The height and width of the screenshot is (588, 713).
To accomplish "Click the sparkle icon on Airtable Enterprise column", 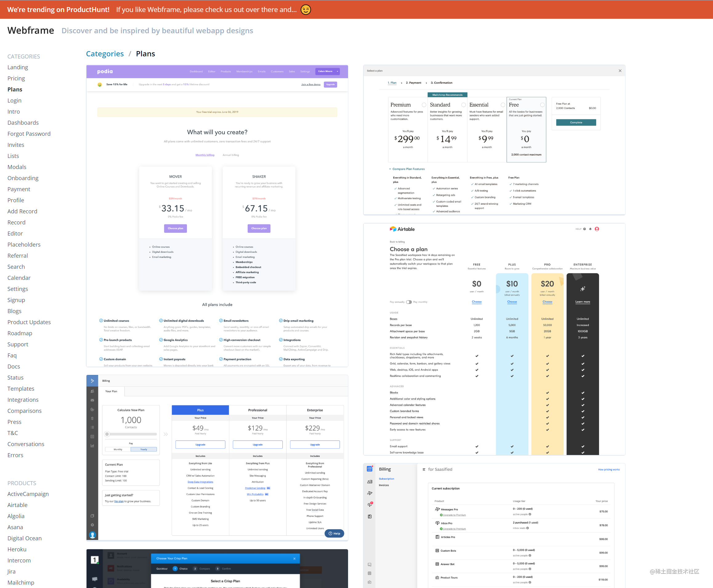I will [x=582, y=289].
